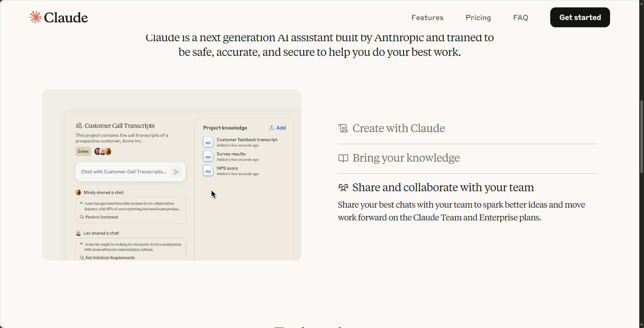644x328 pixels.
Task: Click the PDF icon for NPS score
Action: [208, 171]
